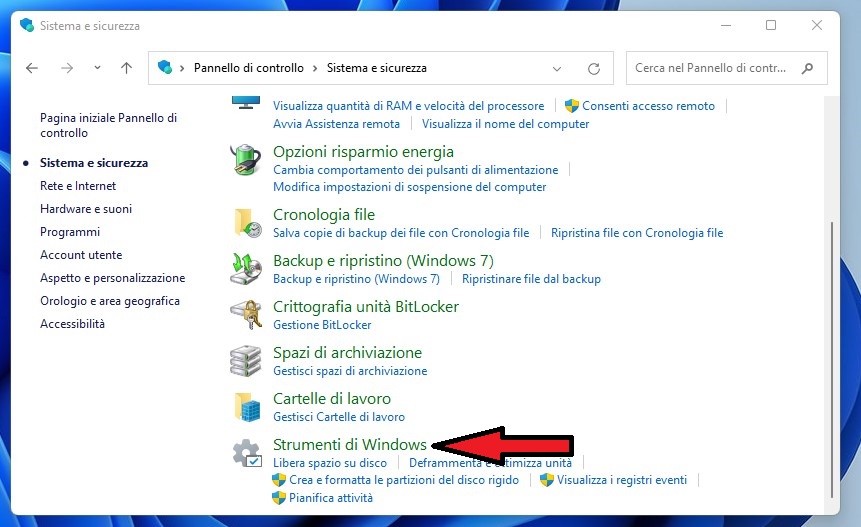Click Visualizza quantità di RAM link
The width and height of the screenshot is (861, 527).
pos(409,106)
